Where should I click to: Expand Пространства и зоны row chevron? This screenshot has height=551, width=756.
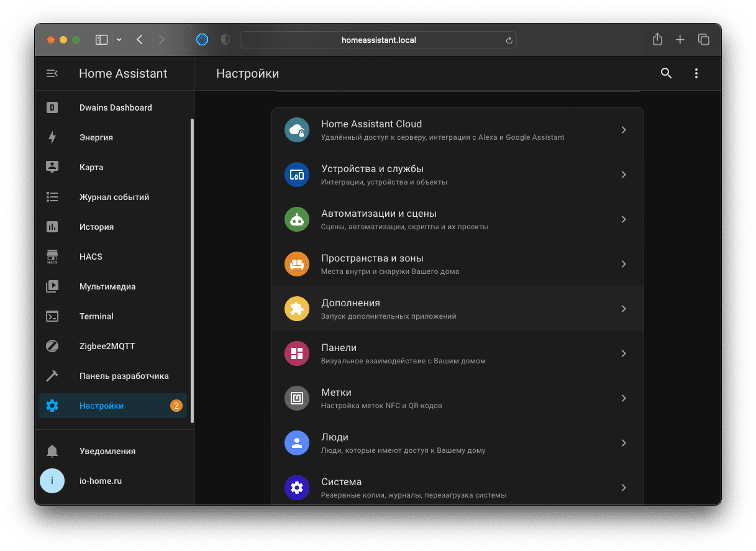(624, 264)
